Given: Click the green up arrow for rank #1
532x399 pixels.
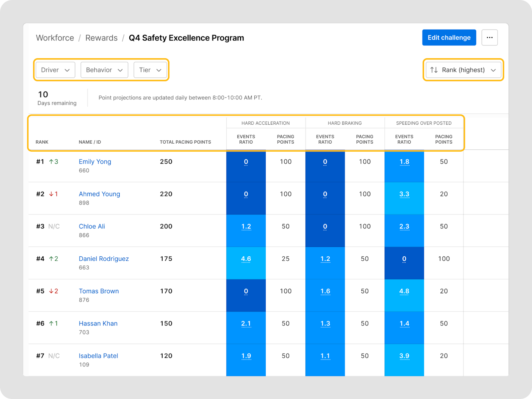Looking at the screenshot, I should click(x=51, y=162).
